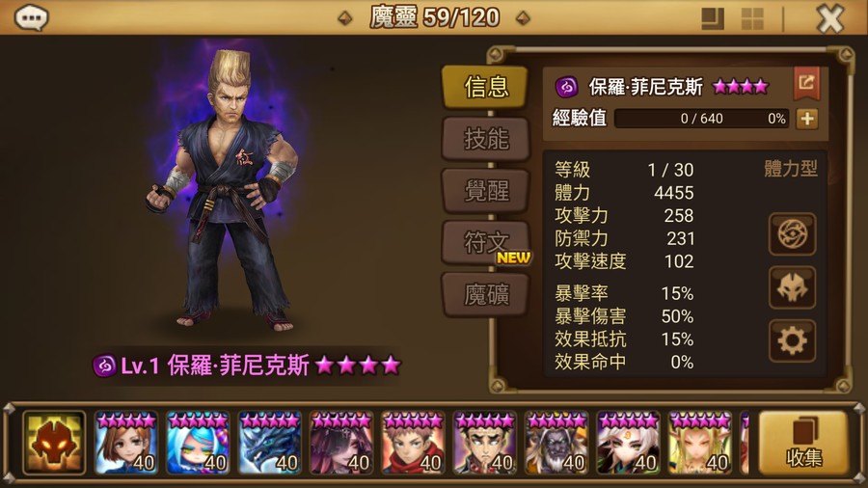
Task: Click the experience progress bar
Action: click(703, 119)
